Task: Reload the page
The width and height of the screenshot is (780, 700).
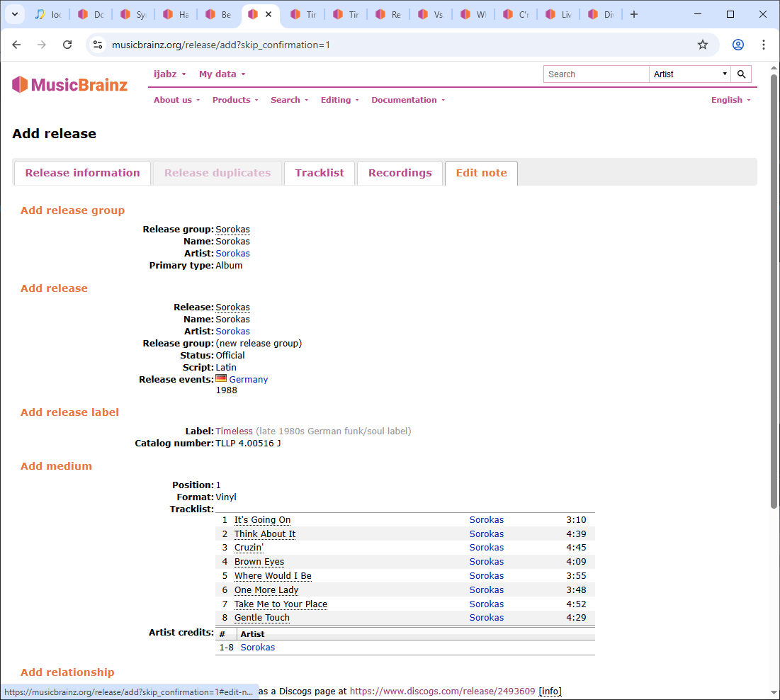Action: click(67, 45)
